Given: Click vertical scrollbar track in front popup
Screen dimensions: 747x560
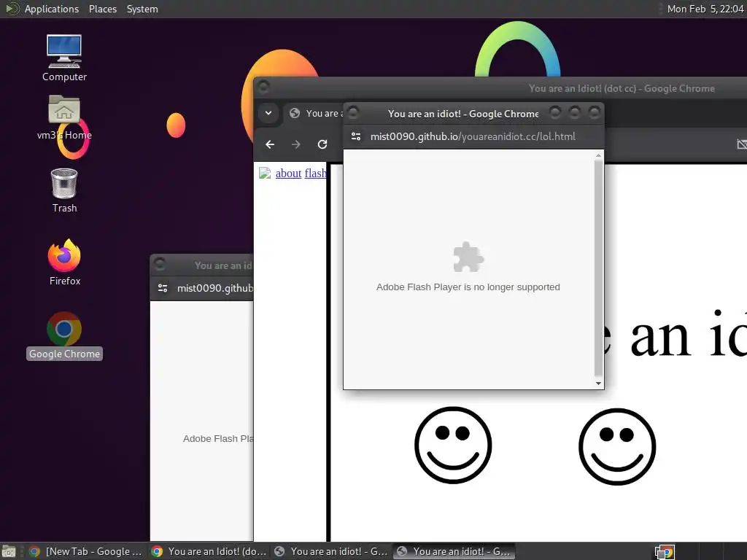Looking at the screenshot, I should point(598,269).
